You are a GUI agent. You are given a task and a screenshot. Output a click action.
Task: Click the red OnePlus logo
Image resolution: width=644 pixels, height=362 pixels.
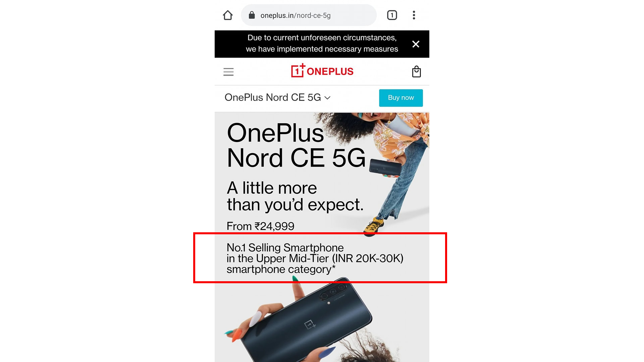(x=322, y=71)
